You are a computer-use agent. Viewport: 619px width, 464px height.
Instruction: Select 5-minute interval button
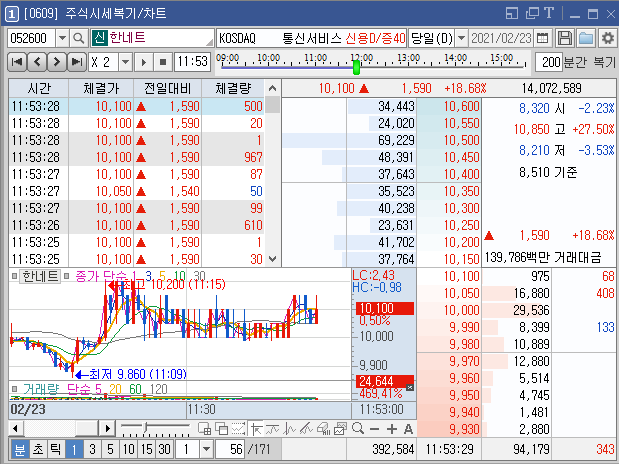111,449
